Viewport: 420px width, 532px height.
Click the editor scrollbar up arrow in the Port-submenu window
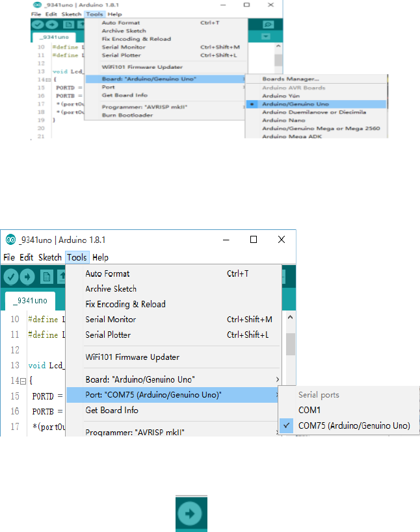[291, 318]
